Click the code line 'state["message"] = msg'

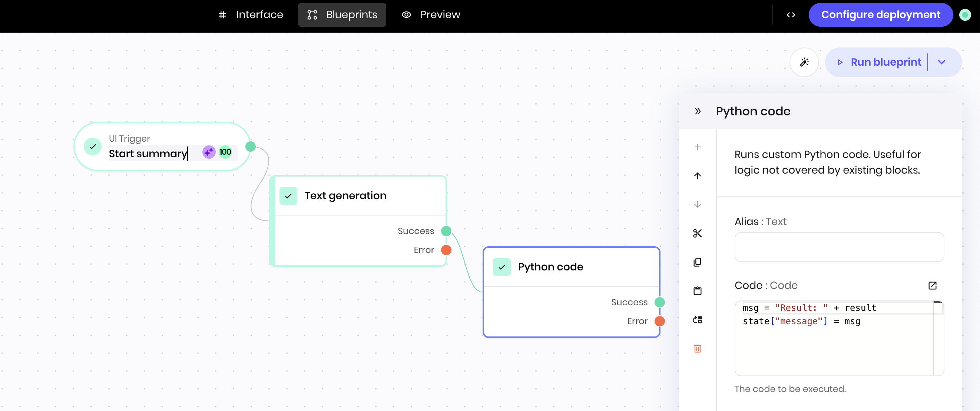pyautogui.click(x=801, y=321)
